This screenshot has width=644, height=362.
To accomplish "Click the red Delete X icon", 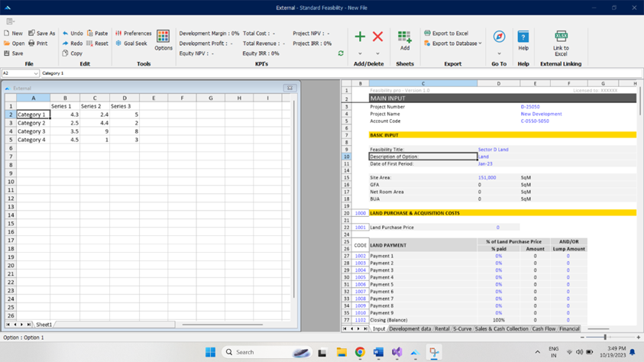I will click(377, 37).
